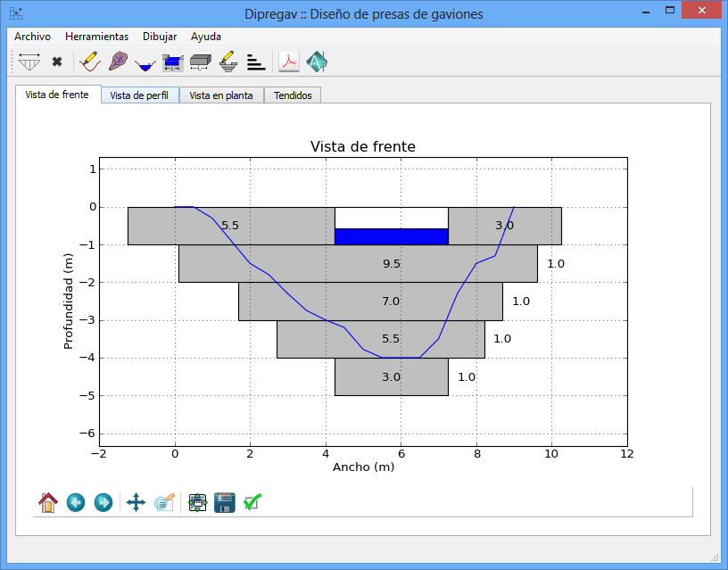Select the pencil draw channel profile tool
Image resolution: width=728 pixels, height=570 pixels.
click(90, 62)
